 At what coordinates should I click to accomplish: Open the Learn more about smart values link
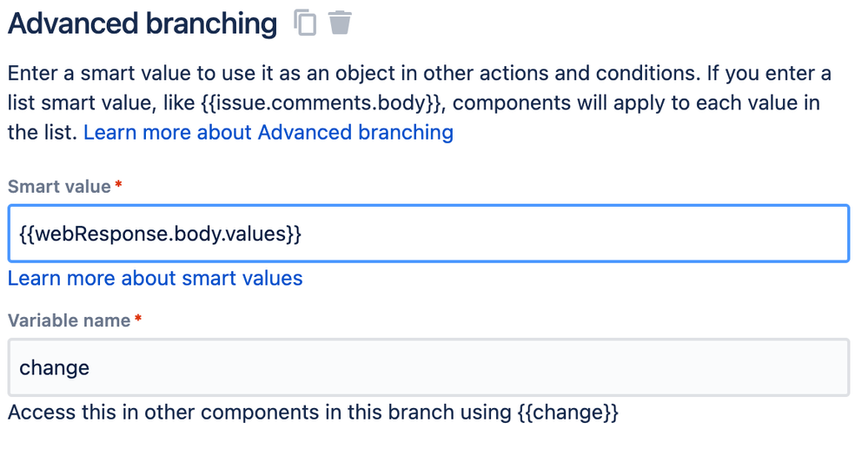point(156,278)
